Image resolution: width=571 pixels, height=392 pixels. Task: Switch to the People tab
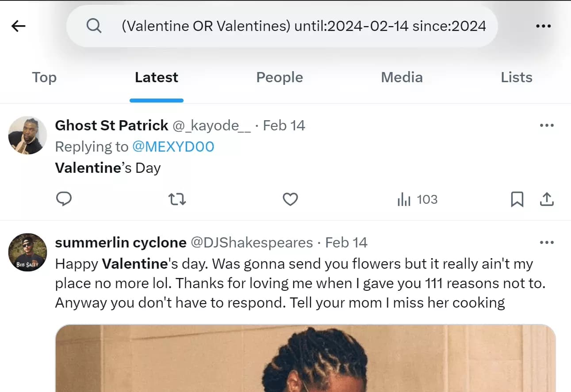[x=280, y=77]
